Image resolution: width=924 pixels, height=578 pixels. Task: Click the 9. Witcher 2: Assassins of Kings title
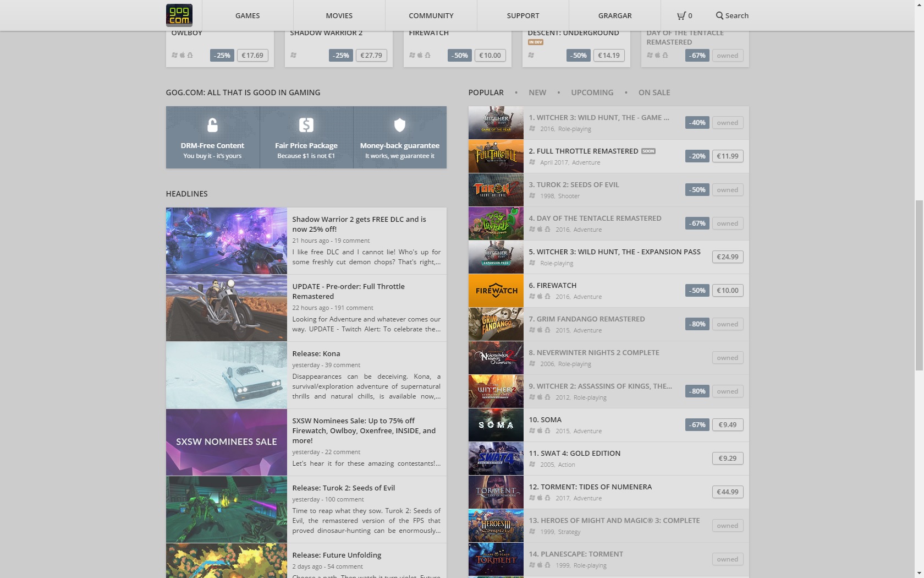click(600, 386)
